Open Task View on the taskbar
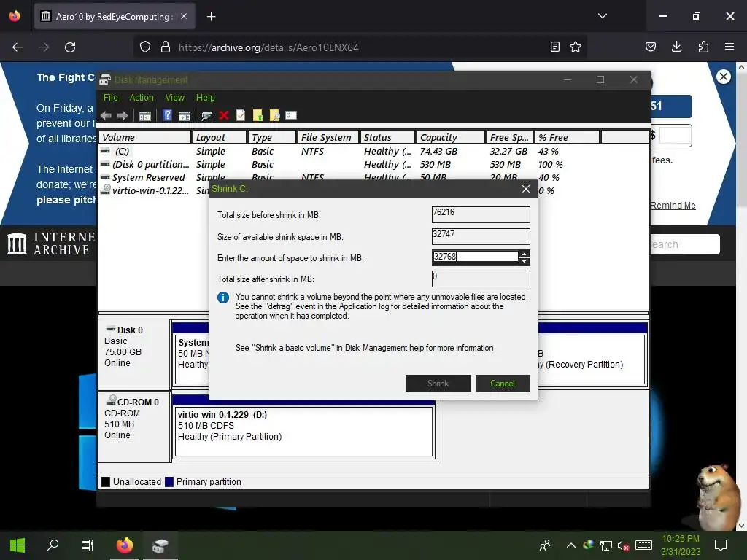 tap(88, 545)
